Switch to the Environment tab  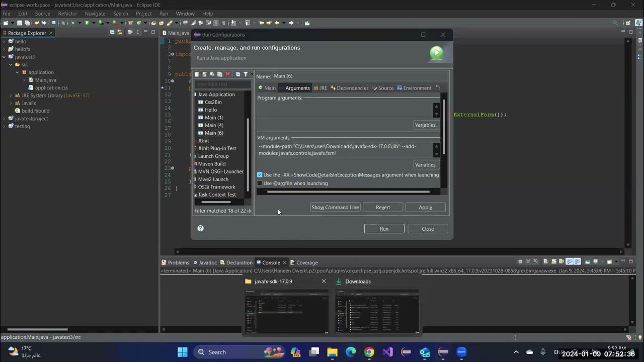point(414,88)
